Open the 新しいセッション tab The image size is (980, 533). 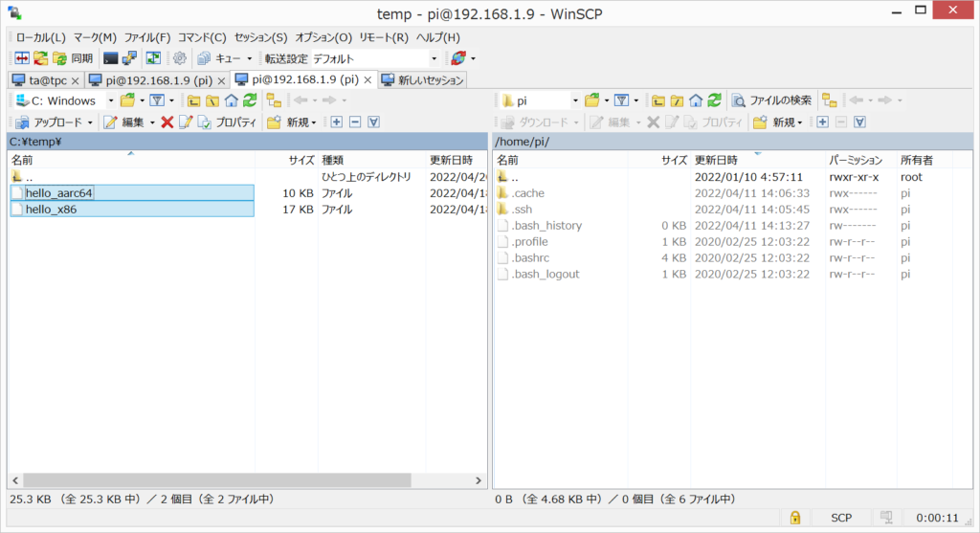(422, 80)
